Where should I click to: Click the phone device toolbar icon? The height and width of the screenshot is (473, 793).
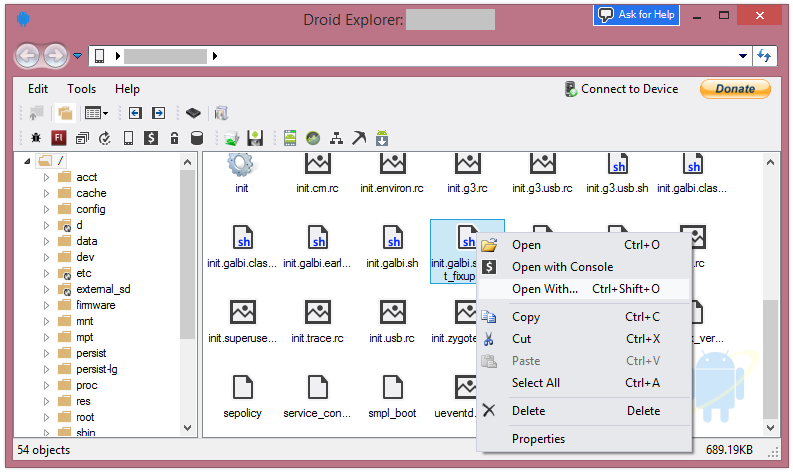tap(128, 138)
